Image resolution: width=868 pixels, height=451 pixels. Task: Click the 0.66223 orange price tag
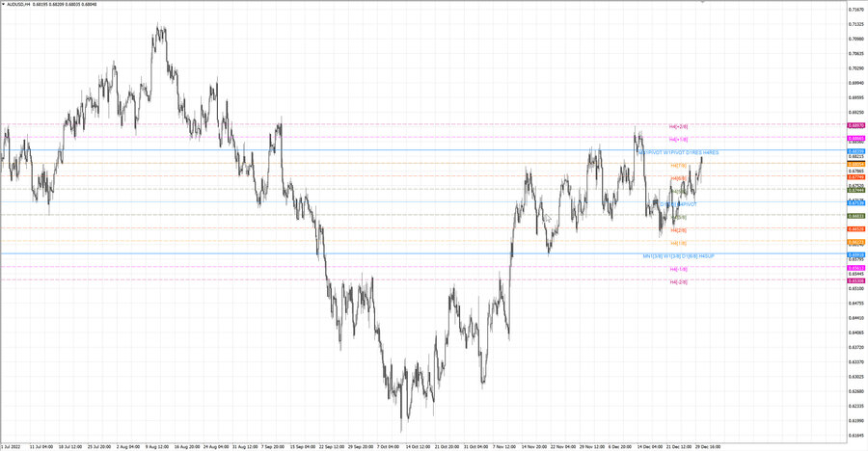[855, 242]
